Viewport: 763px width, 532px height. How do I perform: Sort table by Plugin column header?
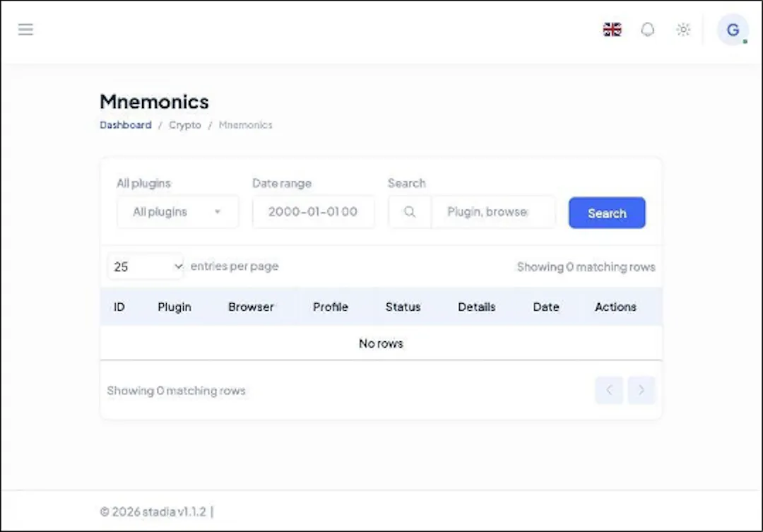click(175, 307)
